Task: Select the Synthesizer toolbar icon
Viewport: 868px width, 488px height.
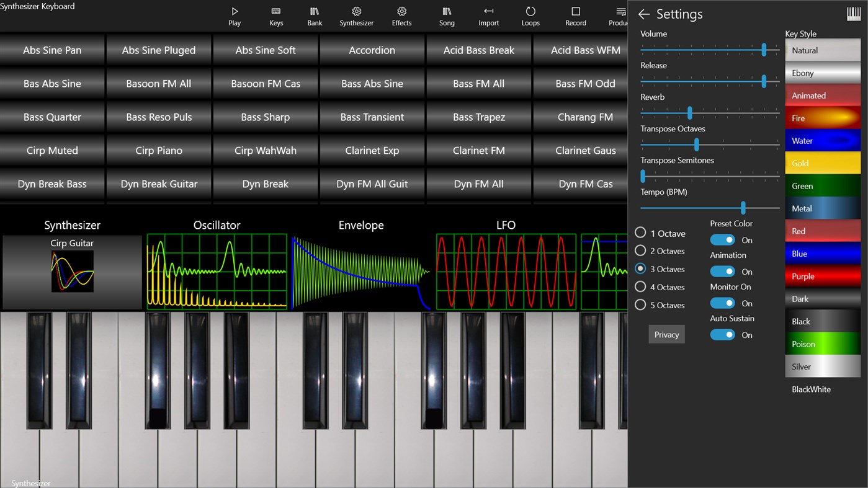Action: pos(356,15)
